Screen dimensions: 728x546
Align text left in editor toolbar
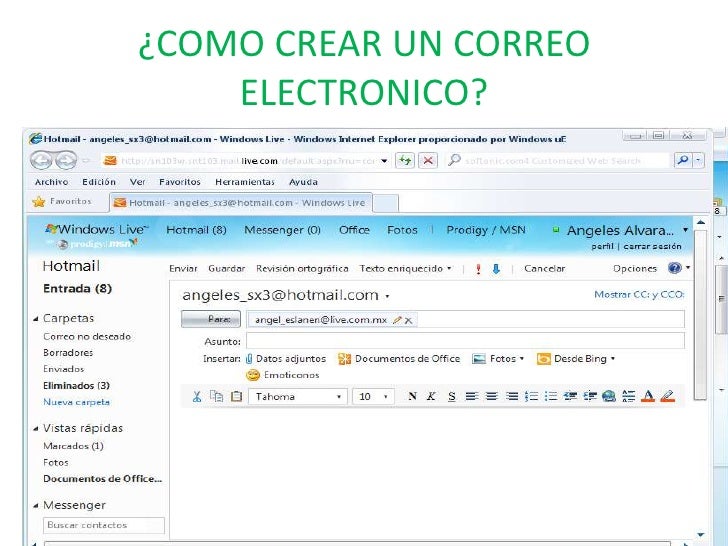(472, 396)
